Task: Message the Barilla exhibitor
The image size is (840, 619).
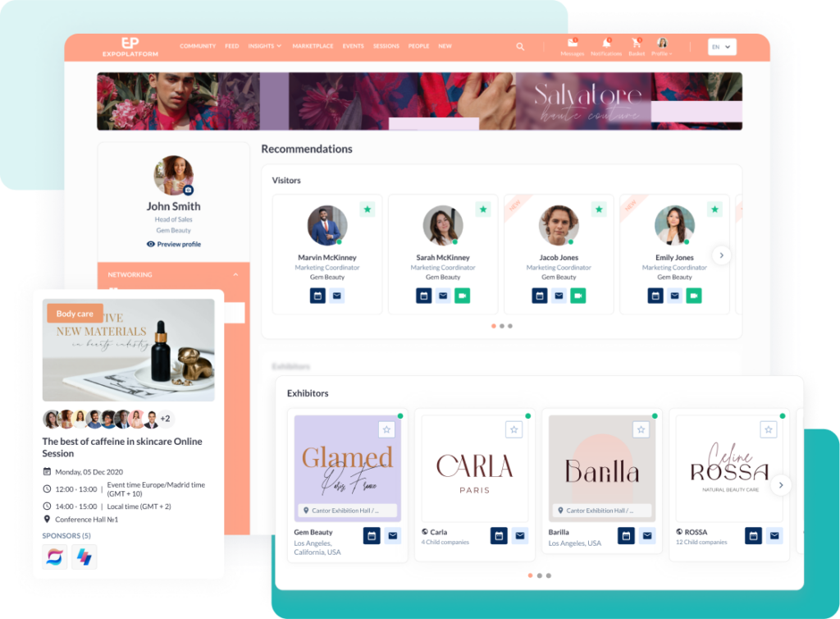Action: [x=647, y=536]
